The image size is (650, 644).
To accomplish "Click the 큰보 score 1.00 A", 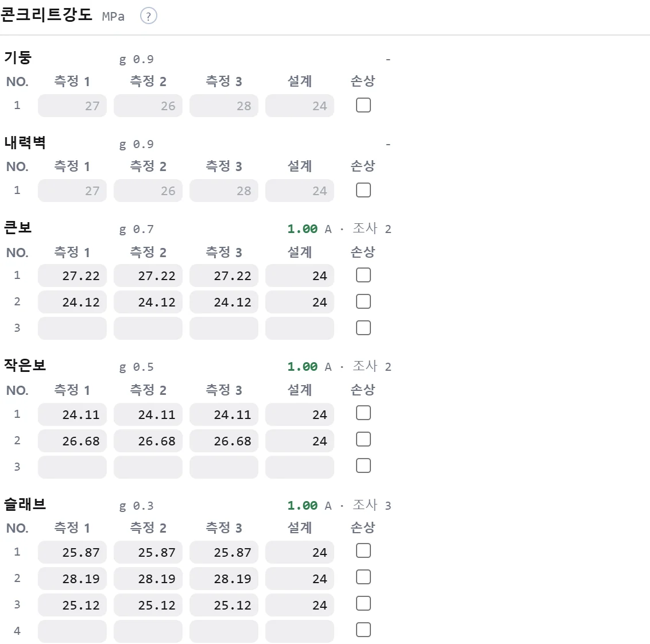I will tap(309, 229).
